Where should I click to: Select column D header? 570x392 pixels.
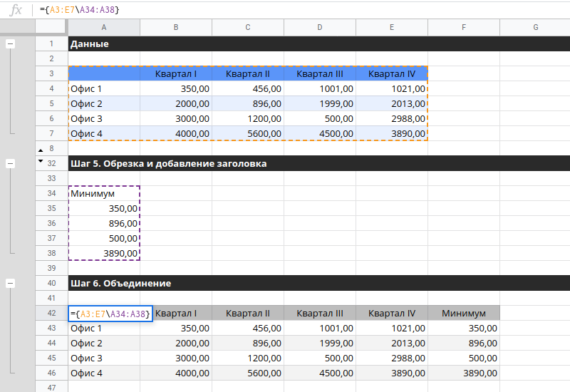320,28
